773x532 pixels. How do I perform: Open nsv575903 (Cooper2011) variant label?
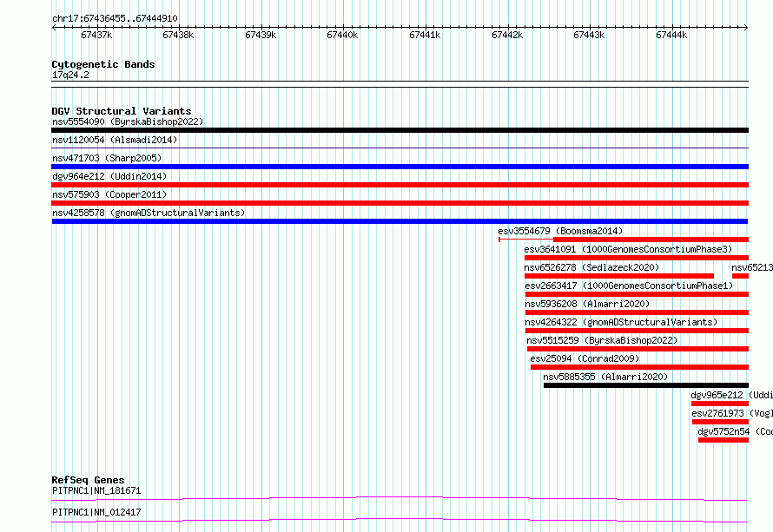coord(109,194)
